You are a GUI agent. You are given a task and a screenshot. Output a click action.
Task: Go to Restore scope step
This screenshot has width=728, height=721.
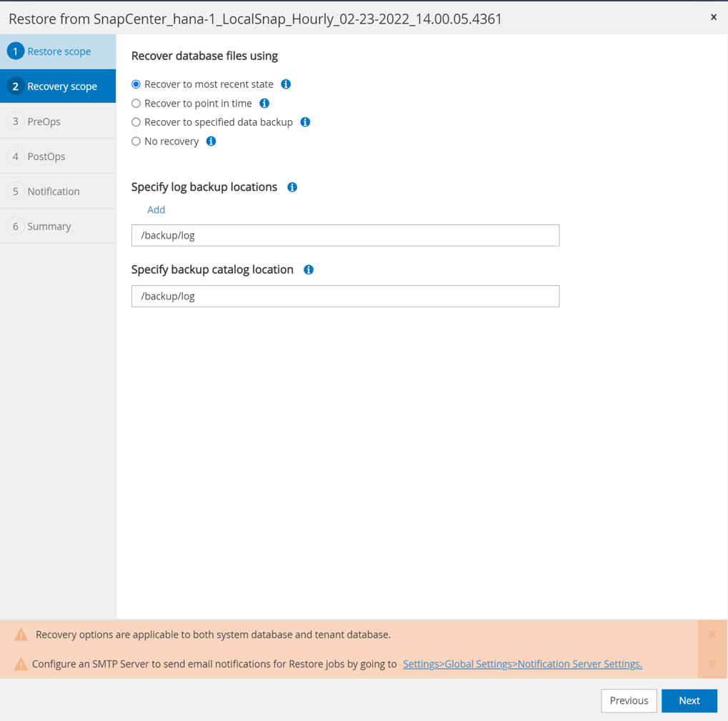(58, 51)
